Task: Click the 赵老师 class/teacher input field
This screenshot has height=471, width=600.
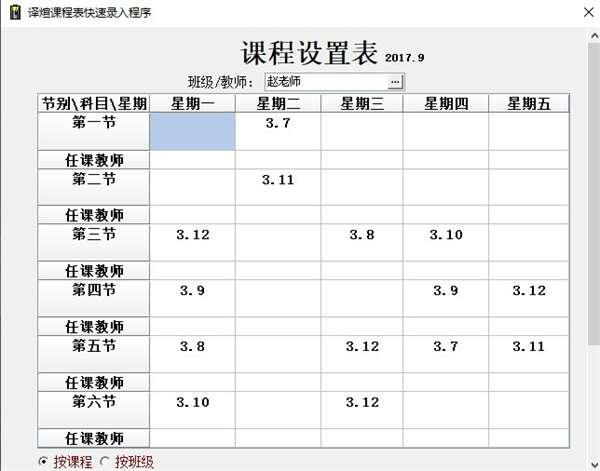Action: tap(325, 81)
